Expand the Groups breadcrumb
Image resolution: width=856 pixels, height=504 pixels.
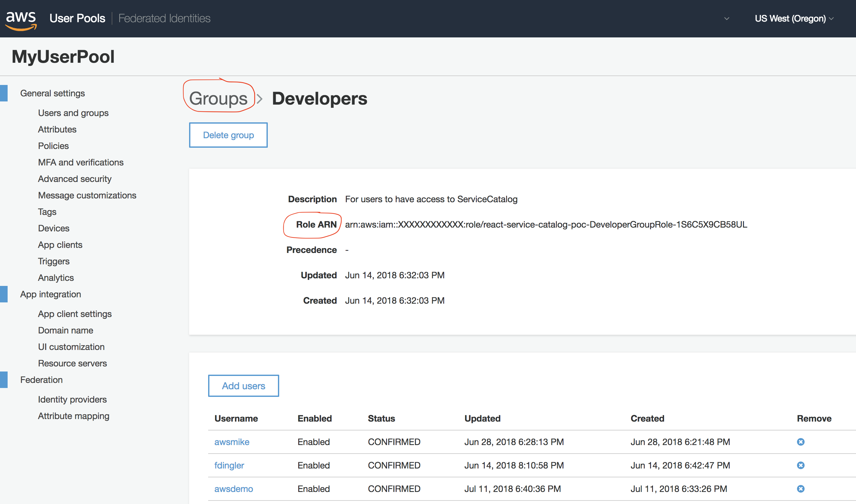click(260, 99)
